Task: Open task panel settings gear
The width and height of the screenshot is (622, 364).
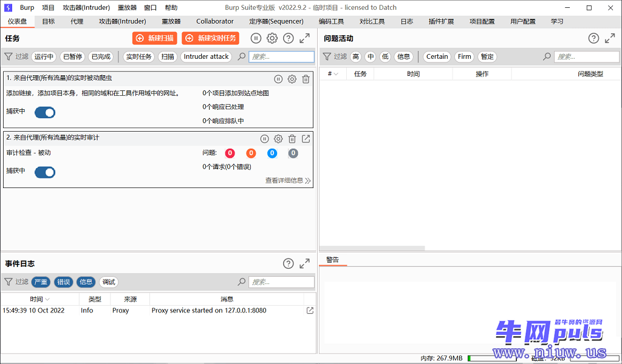Action: [x=272, y=38]
